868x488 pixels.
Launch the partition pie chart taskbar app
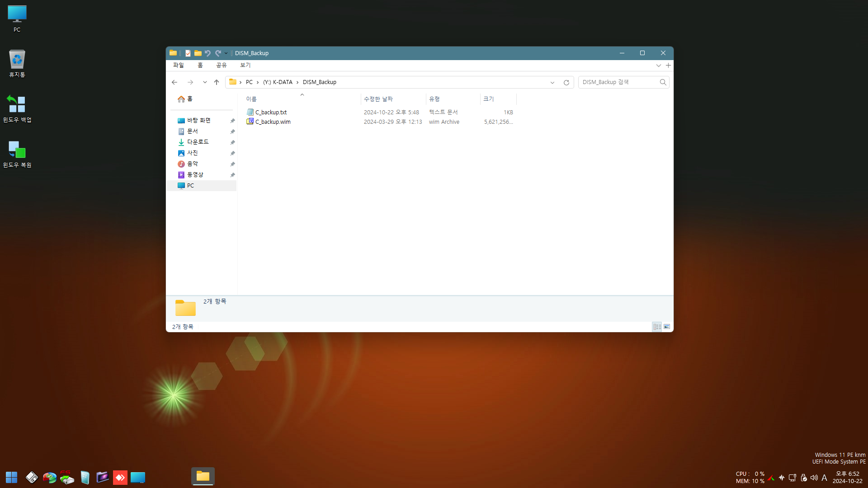[50, 477]
